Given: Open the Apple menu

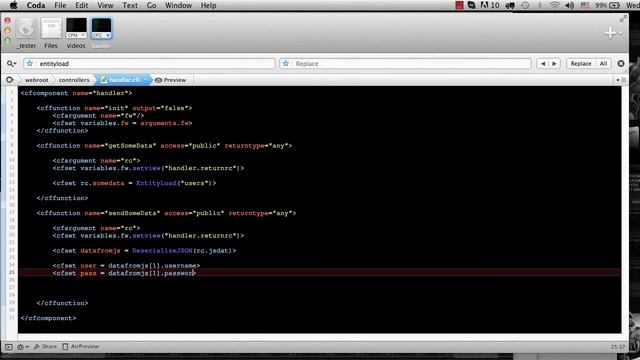Looking at the screenshot, I should [x=13, y=5].
